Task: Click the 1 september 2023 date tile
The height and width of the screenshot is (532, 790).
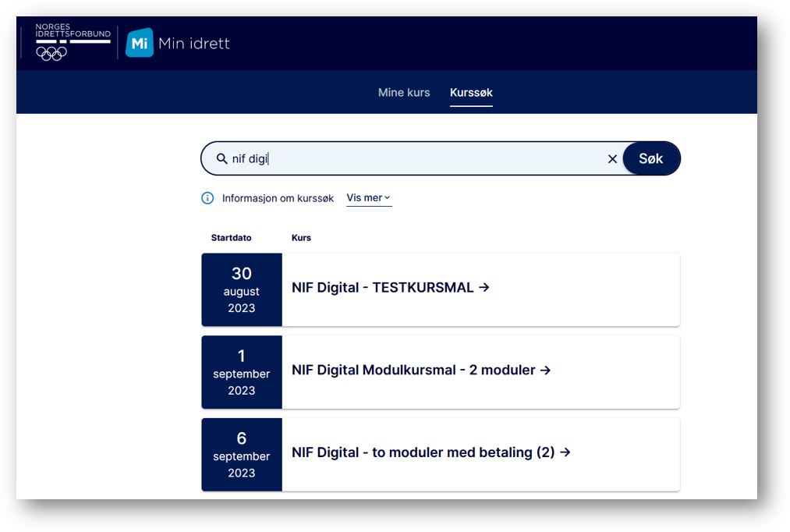Action: pos(242,372)
